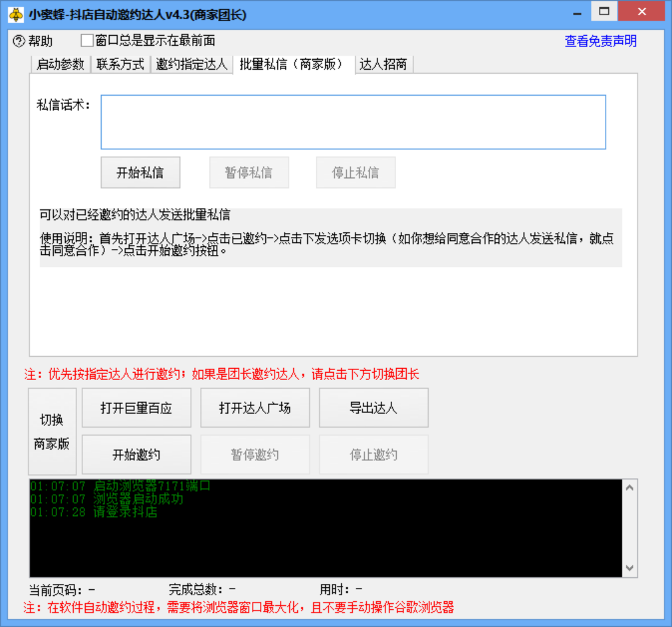Switch to the 联系方式 tab

click(x=120, y=64)
